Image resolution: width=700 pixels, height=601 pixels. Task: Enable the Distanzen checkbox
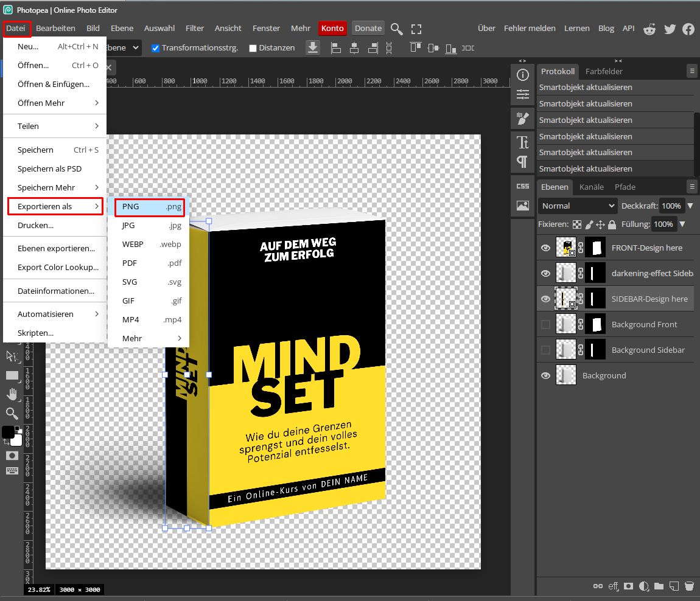coord(252,47)
